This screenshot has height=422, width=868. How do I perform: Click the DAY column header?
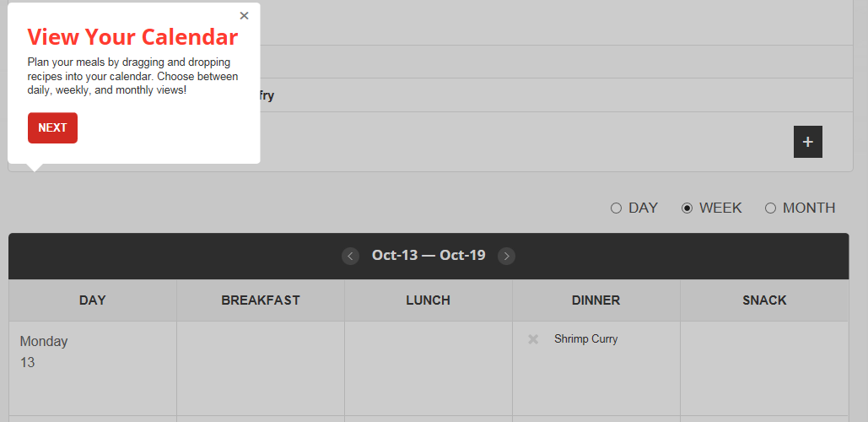(92, 300)
